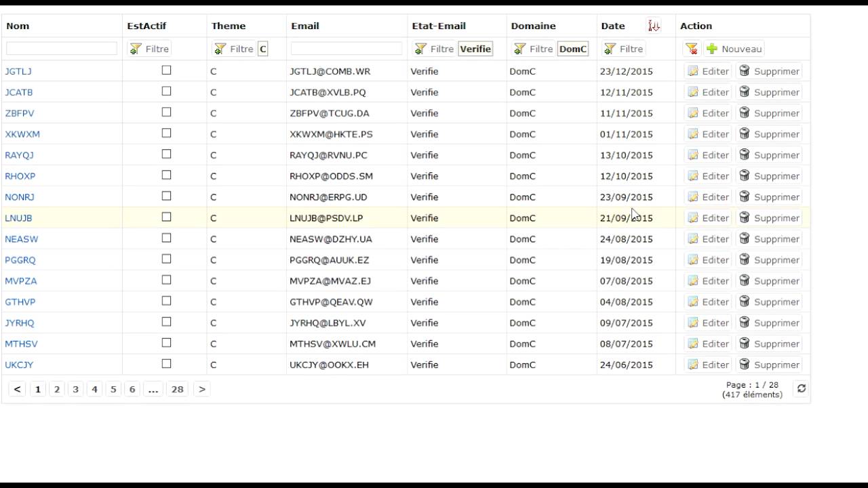
Task: Select page 1 in the pager
Action: (38, 389)
